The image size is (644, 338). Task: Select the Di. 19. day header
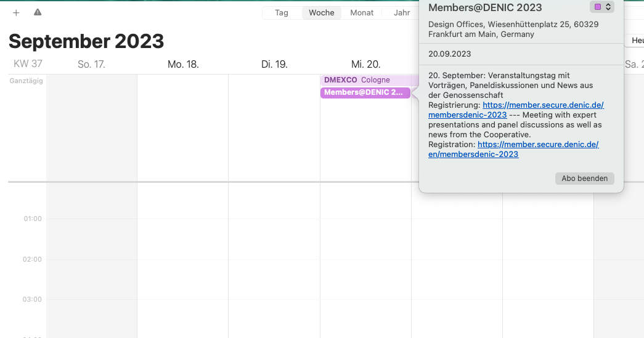[274, 65]
